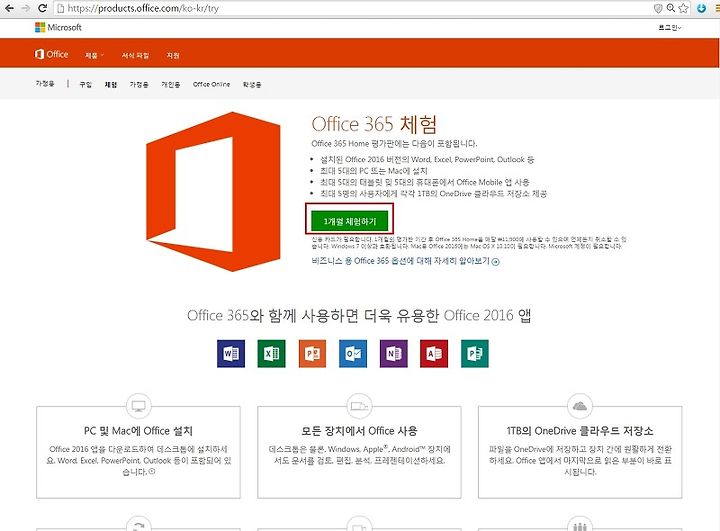720x531 pixels.
Task: Click the Office 2016 앱 section heading
Action: coord(359,316)
